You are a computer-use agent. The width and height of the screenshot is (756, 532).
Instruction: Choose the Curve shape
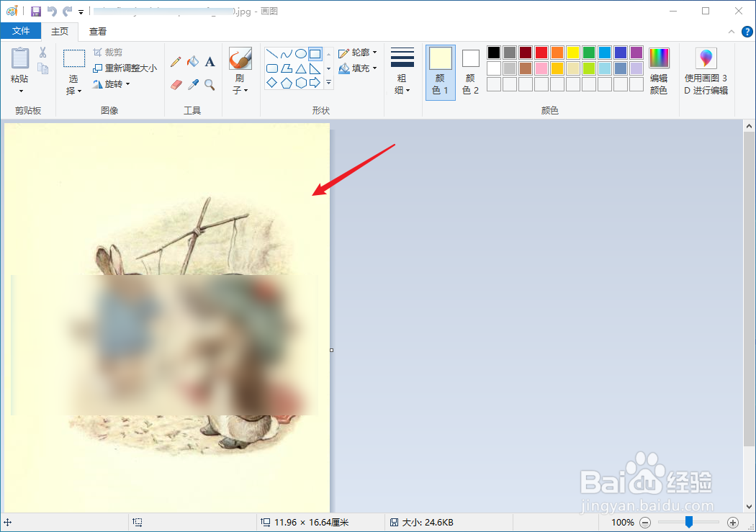(287, 53)
